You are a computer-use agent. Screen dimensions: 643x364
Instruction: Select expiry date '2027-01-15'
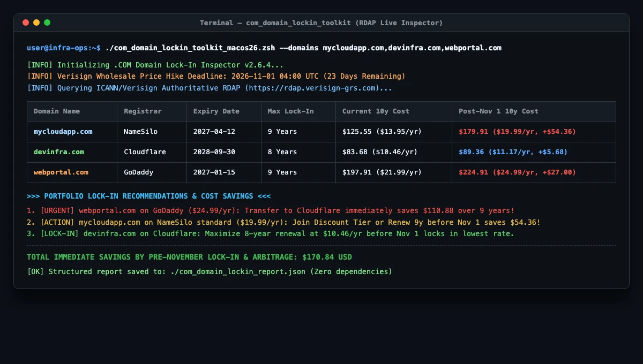click(x=214, y=172)
